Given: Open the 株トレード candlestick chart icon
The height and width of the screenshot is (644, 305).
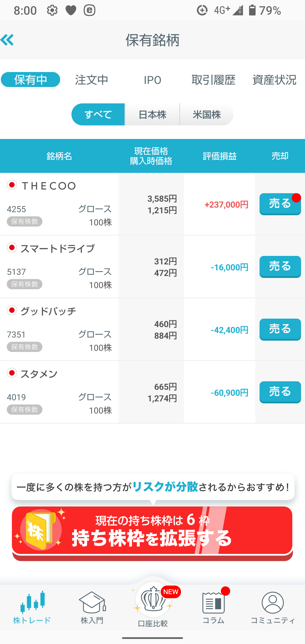Looking at the screenshot, I should 32,601.
